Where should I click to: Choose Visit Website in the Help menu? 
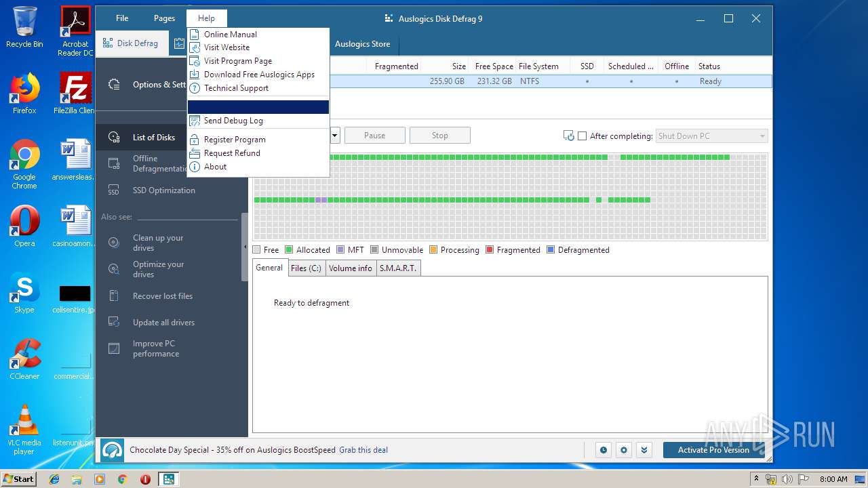click(x=258, y=47)
